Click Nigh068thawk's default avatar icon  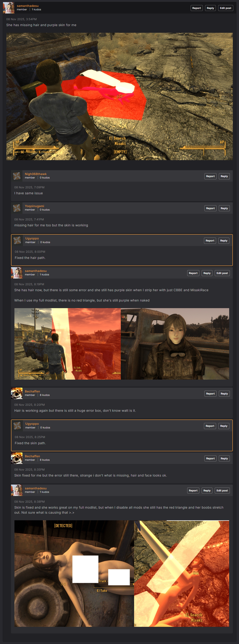pos(17,176)
